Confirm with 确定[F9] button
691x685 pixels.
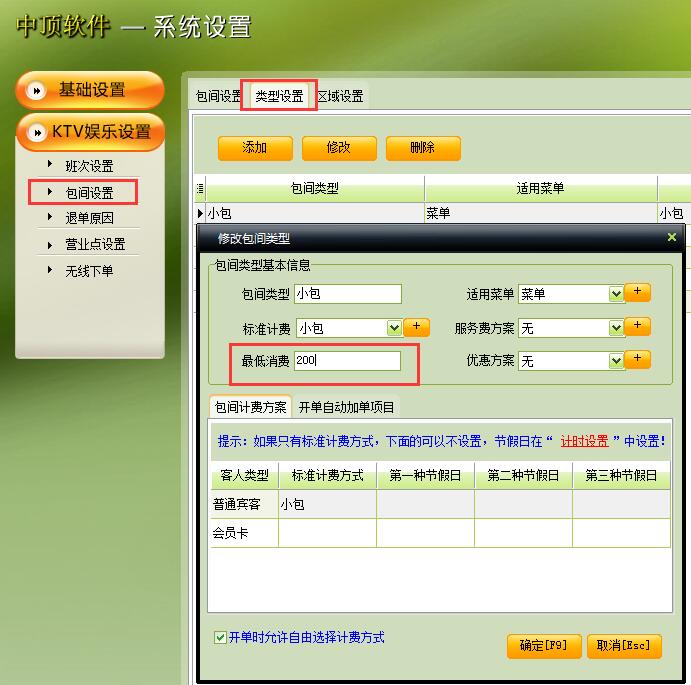[544, 646]
